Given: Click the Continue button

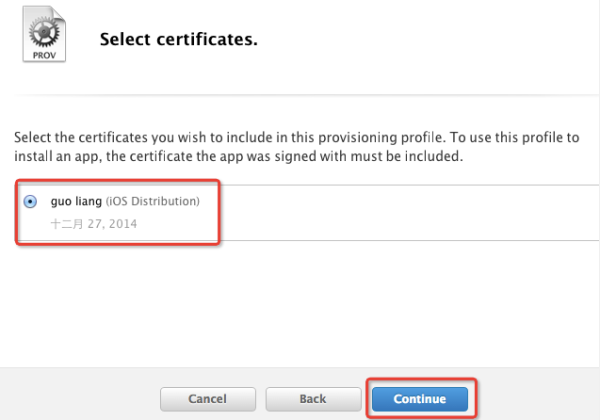Looking at the screenshot, I should (x=420, y=399).
